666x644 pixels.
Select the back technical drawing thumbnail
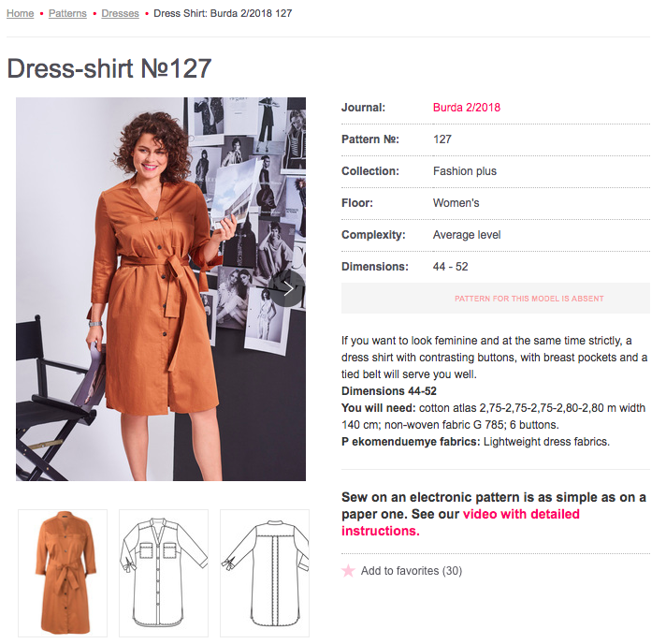(x=265, y=573)
